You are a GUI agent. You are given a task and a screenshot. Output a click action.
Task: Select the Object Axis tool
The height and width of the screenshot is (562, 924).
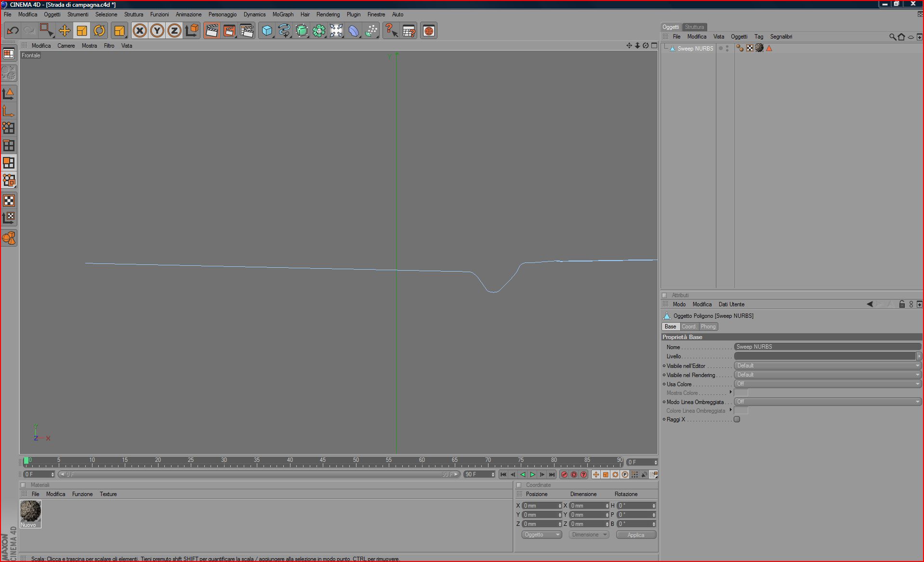pos(9,111)
